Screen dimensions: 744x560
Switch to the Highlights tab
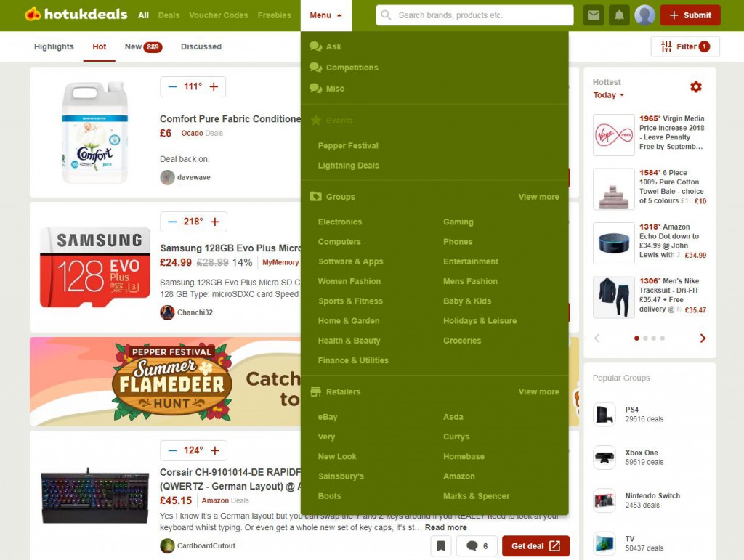[x=54, y=46]
